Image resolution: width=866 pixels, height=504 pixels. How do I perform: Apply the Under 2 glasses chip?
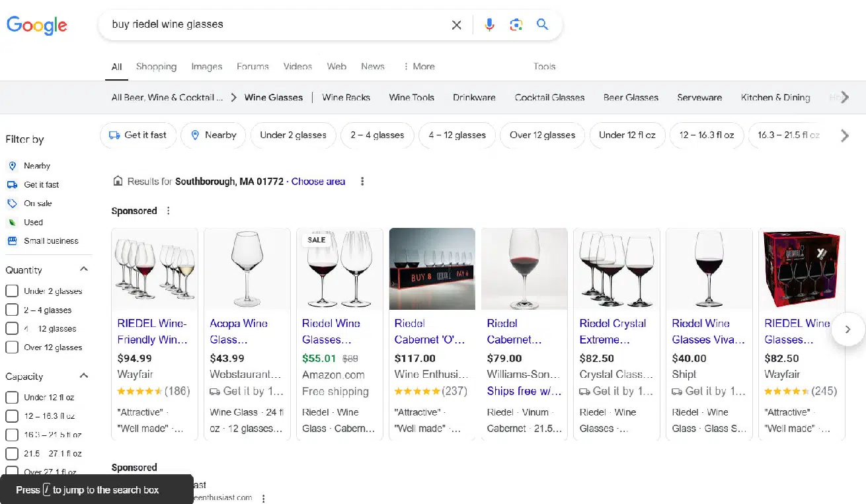click(x=293, y=135)
